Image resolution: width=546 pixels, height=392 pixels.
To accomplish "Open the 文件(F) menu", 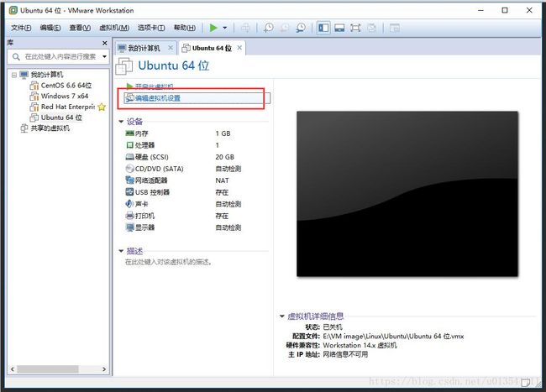I will tap(21, 28).
